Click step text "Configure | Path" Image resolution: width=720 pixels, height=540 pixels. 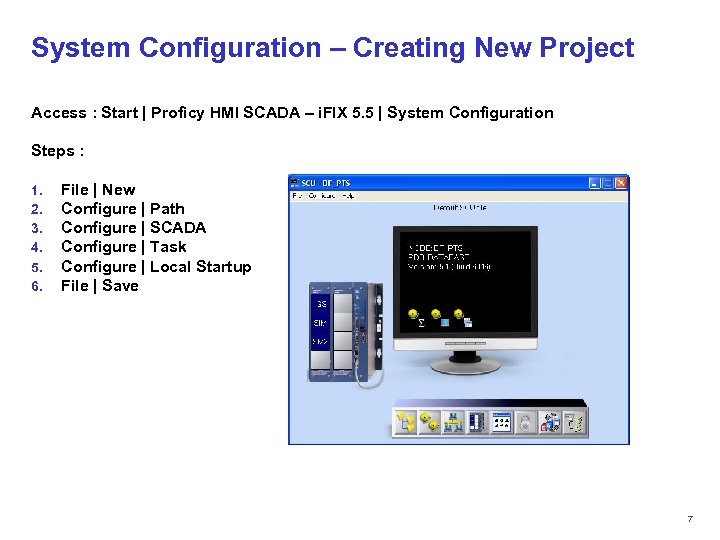123,209
